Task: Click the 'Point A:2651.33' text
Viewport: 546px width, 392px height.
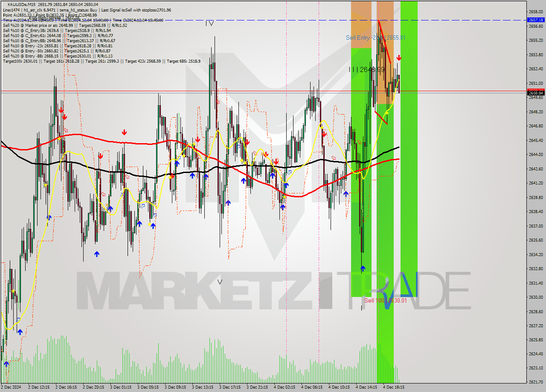Action: point(17,15)
